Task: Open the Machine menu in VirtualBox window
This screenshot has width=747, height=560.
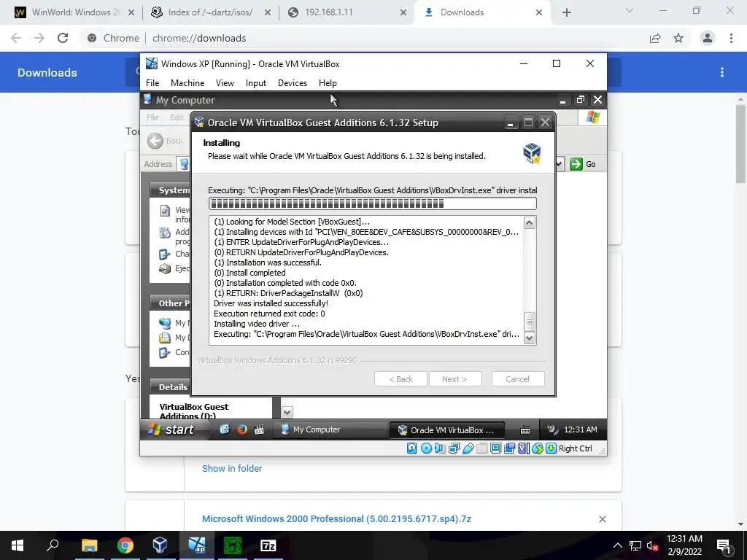Action: [187, 83]
